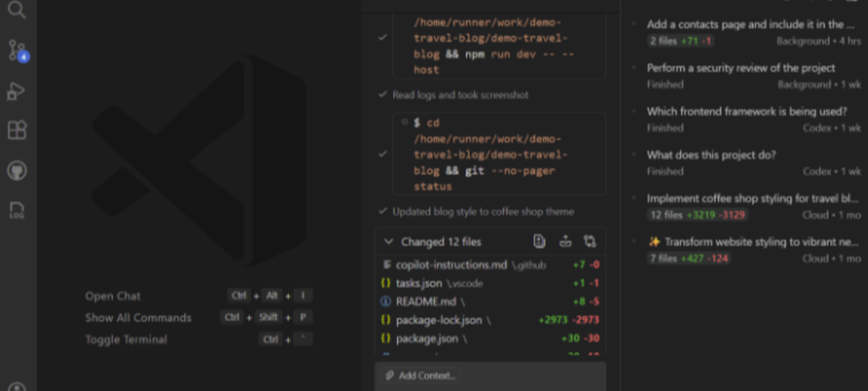This screenshot has width=868, height=391.
Task: Click the Add Context button
Action: tap(420, 376)
